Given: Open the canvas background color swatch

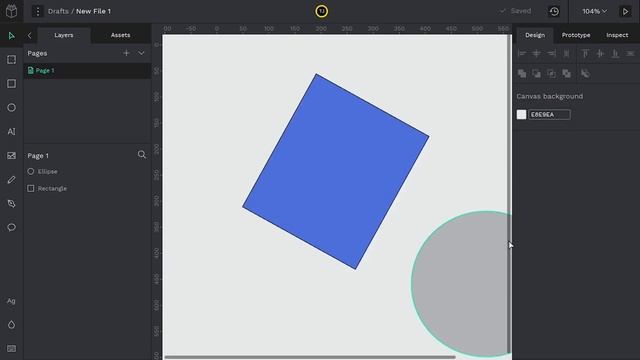Looking at the screenshot, I should pos(521,115).
